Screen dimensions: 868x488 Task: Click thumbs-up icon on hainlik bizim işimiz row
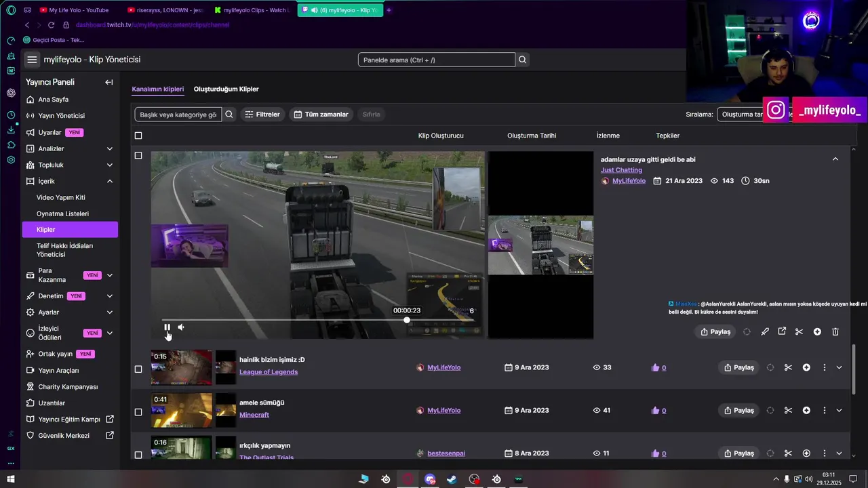coord(655,367)
